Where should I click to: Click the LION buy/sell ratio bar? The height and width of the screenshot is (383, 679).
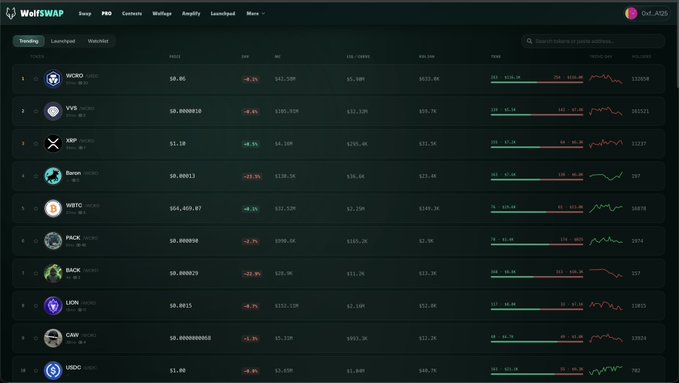[537, 309]
